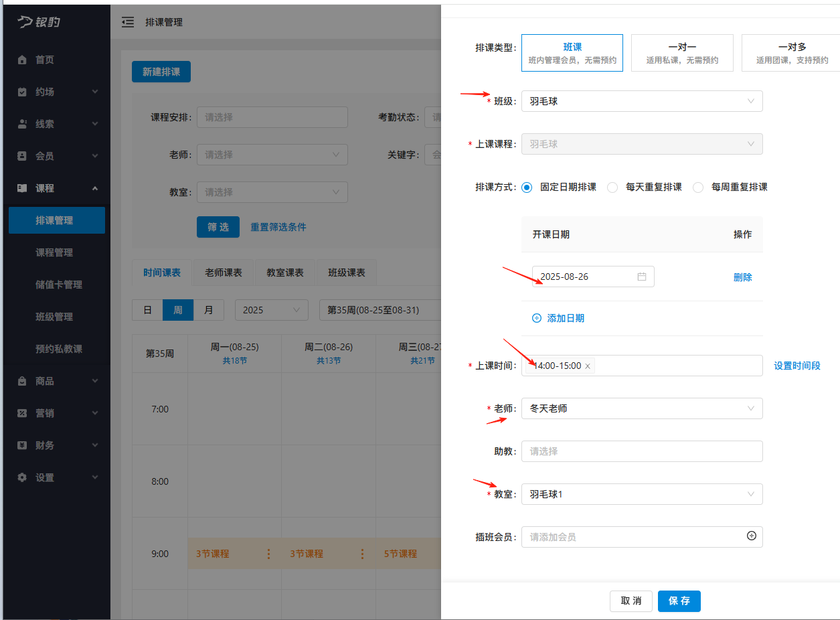The height and width of the screenshot is (620, 840).
Task: Remove the 14:00-15:00 time tag
Action: pyautogui.click(x=587, y=366)
